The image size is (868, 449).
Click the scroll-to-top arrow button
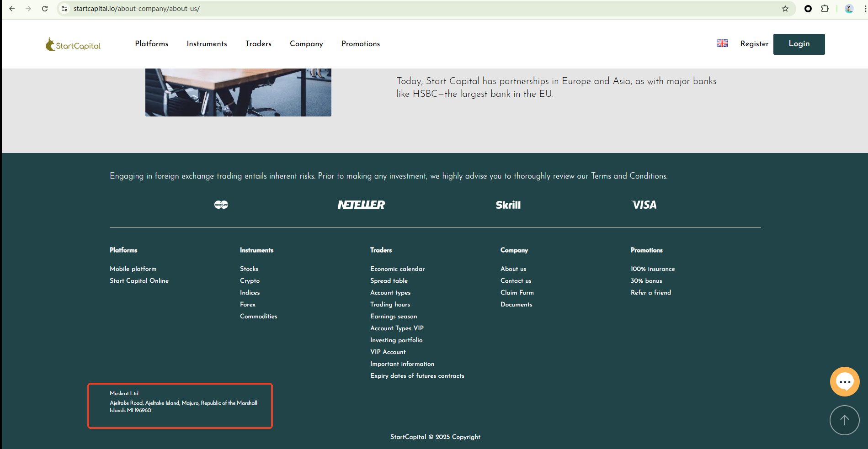(x=844, y=420)
